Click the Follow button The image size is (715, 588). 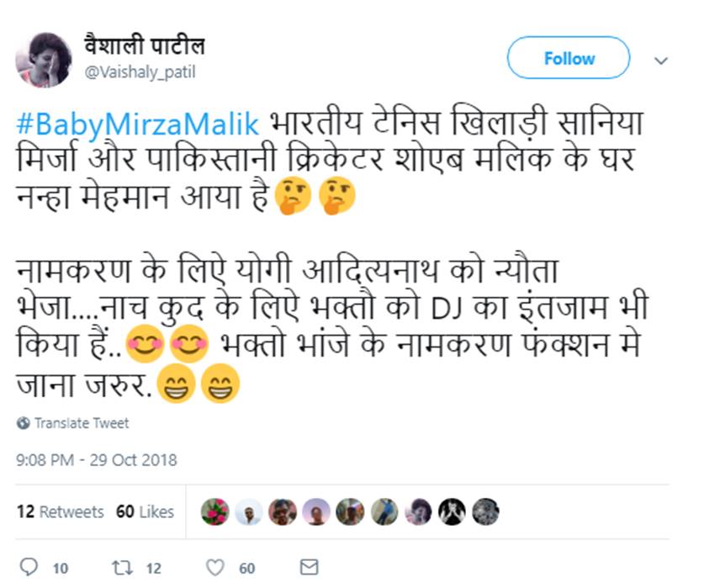[x=569, y=58]
